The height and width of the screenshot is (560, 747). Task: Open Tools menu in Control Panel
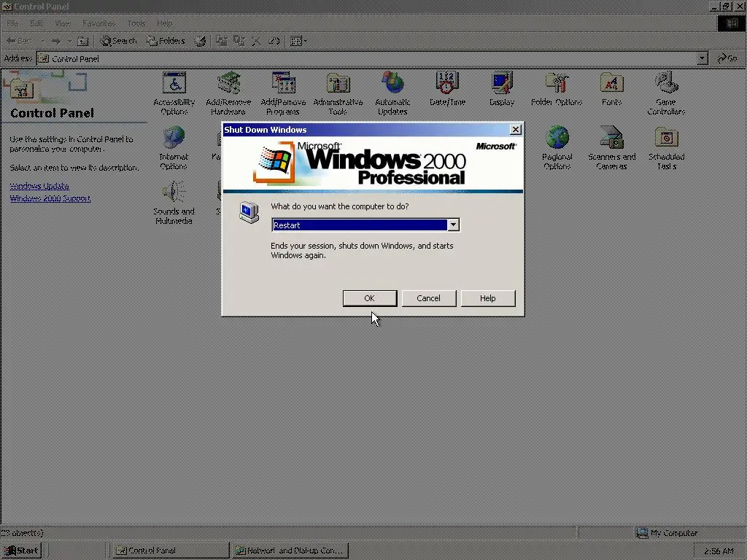click(136, 23)
